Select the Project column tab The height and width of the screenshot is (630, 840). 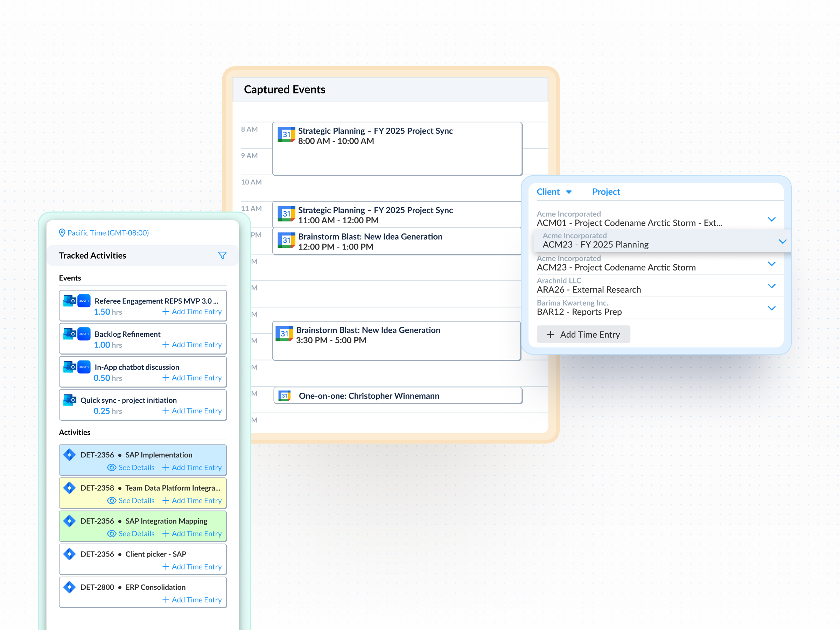click(606, 192)
